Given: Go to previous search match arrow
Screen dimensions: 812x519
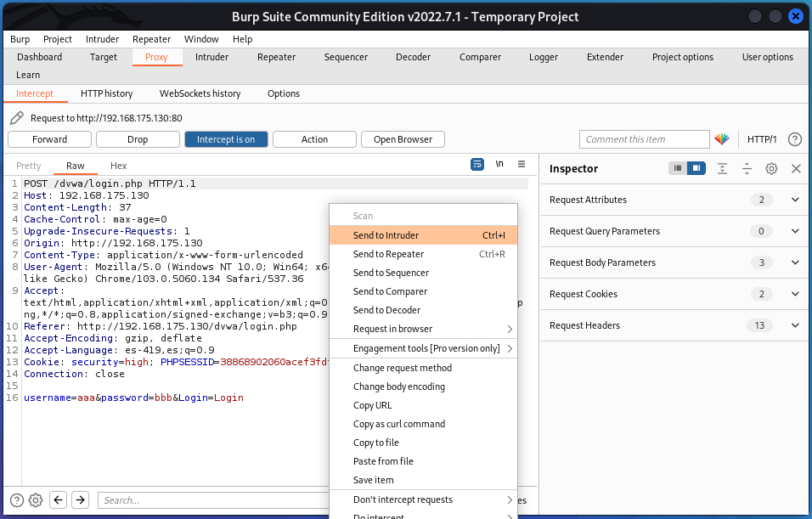Looking at the screenshot, I should coord(58,499).
